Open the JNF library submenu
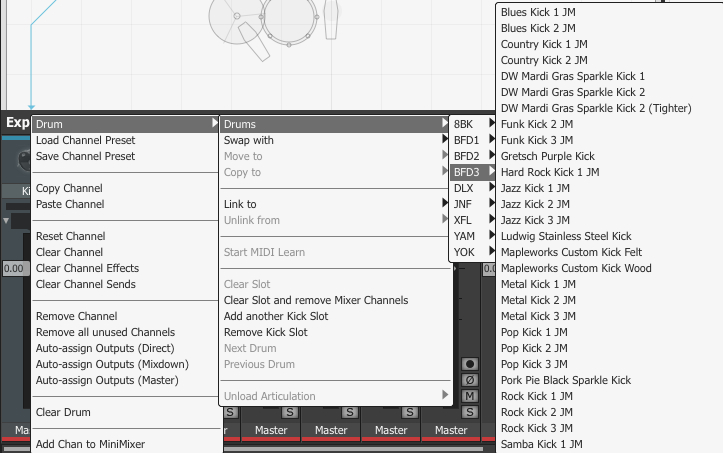Image resolution: width=723 pixels, height=453 pixels. pyautogui.click(x=473, y=204)
